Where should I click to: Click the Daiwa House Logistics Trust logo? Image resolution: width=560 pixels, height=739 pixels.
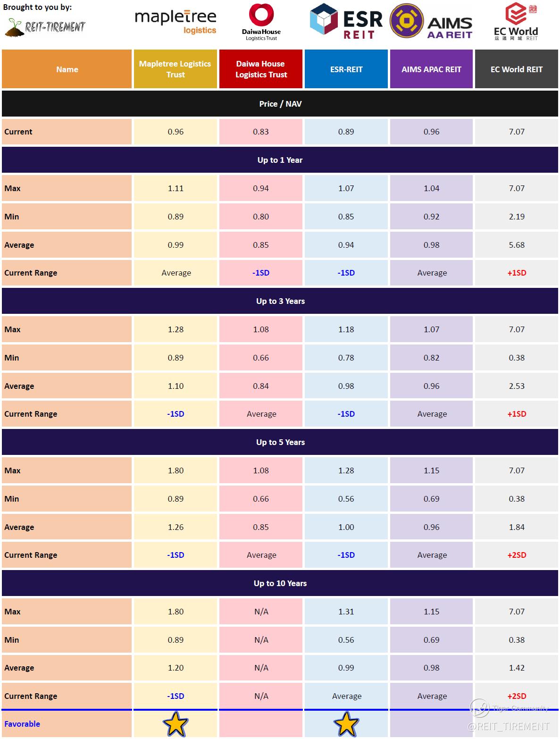pos(261,21)
